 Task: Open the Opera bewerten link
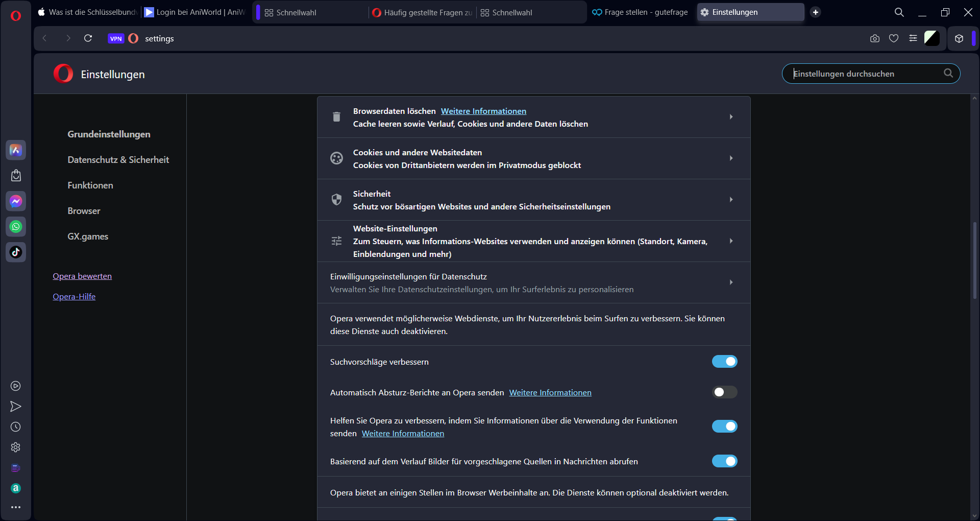[x=82, y=276]
